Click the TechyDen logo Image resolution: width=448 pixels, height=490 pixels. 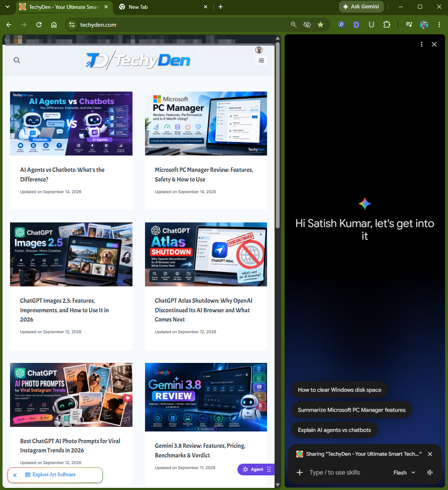138,60
